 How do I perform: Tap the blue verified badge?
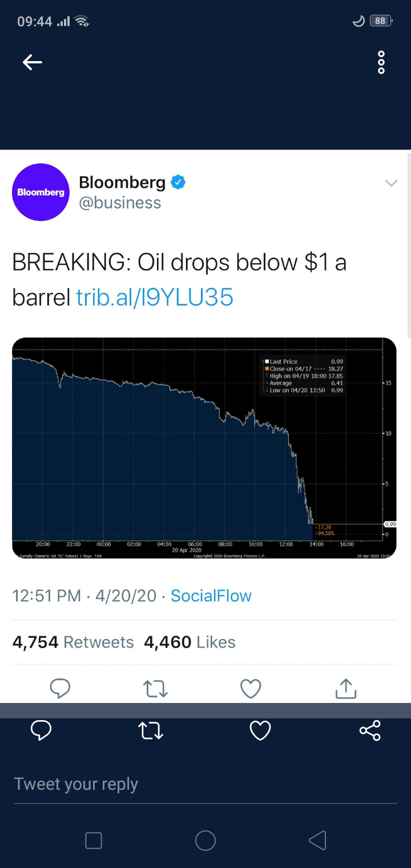click(179, 183)
